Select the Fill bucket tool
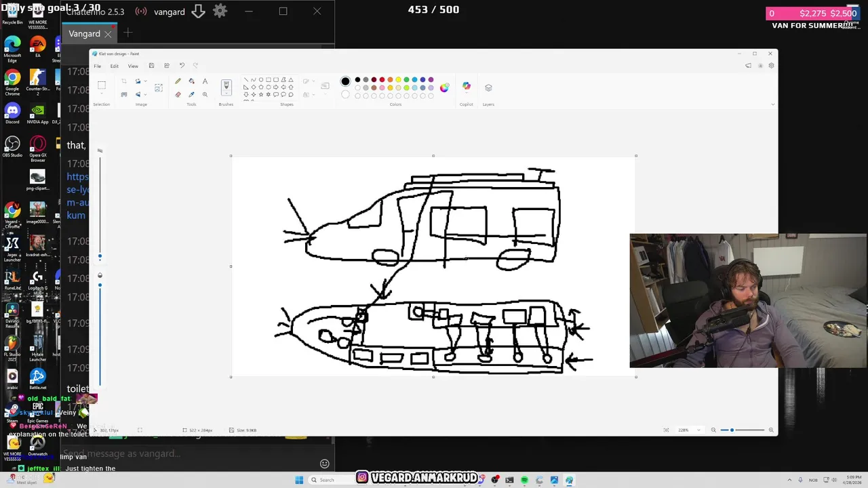Screen dimensions: 868x488 coord(191,81)
